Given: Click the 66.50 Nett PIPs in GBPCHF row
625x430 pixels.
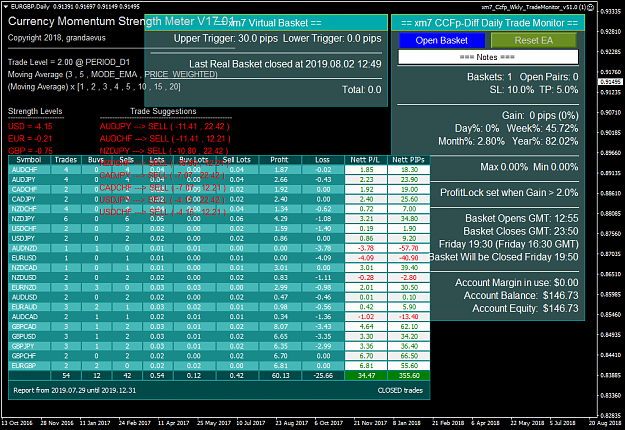Looking at the screenshot, I should (409, 356).
